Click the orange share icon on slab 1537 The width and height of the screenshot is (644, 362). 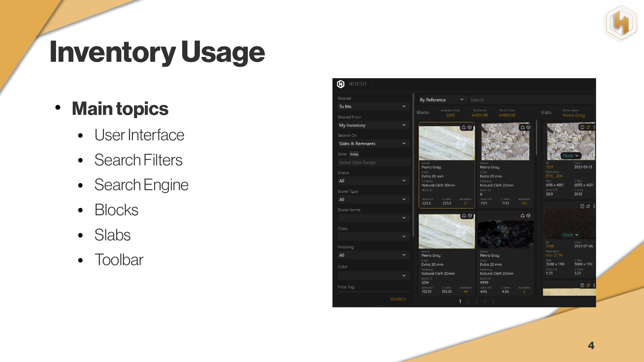588,127
